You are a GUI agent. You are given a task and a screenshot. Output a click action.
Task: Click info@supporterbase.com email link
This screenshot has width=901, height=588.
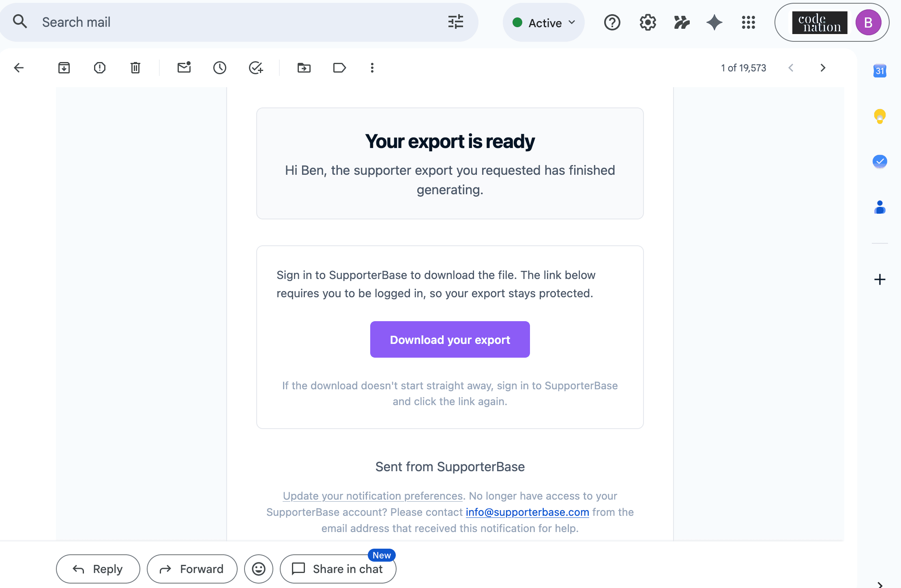pyautogui.click(x=527, y=512)
